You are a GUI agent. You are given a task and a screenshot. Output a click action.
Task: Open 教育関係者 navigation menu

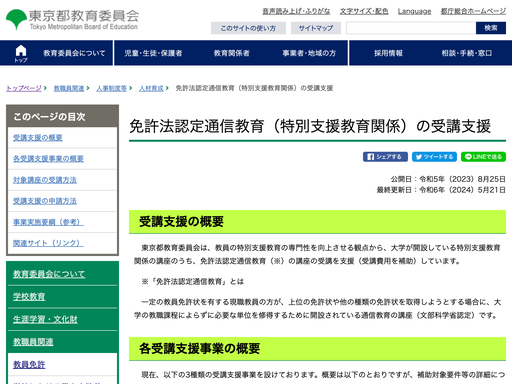[x=232, y=53]
